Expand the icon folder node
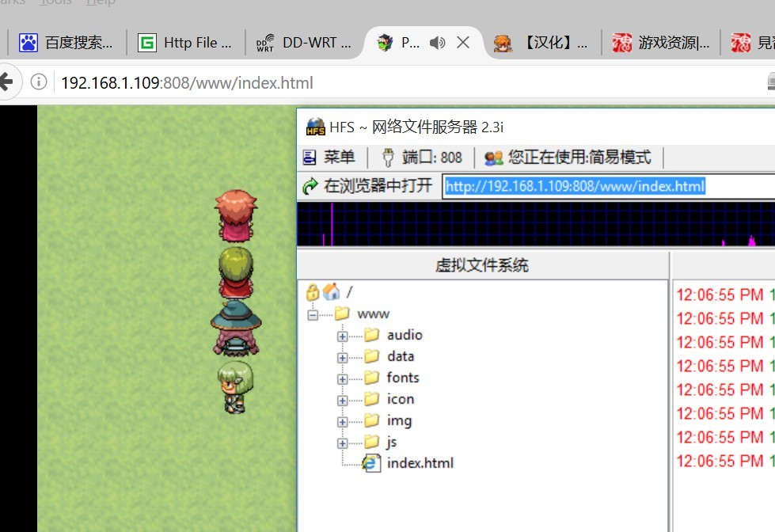775x532 pixels. click(342, 401)
